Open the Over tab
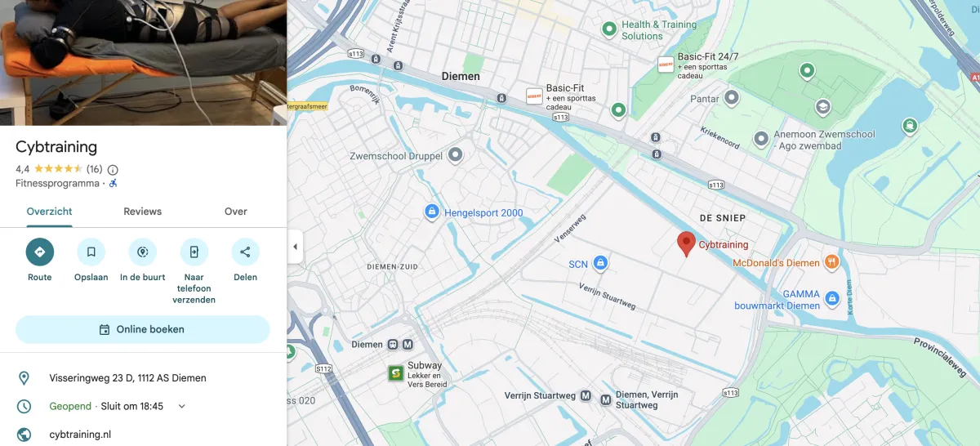The image size is (980, 446). click(236, 212)
